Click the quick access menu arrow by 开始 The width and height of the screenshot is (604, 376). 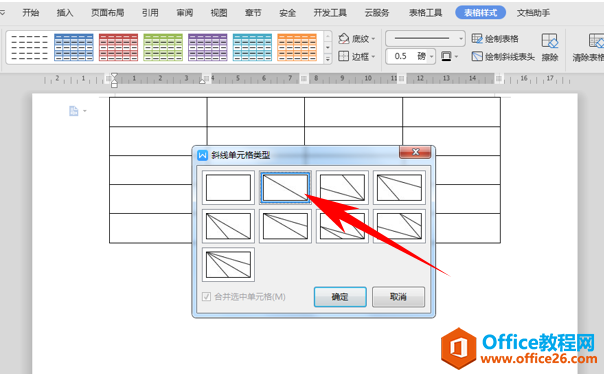pos(3,13)
